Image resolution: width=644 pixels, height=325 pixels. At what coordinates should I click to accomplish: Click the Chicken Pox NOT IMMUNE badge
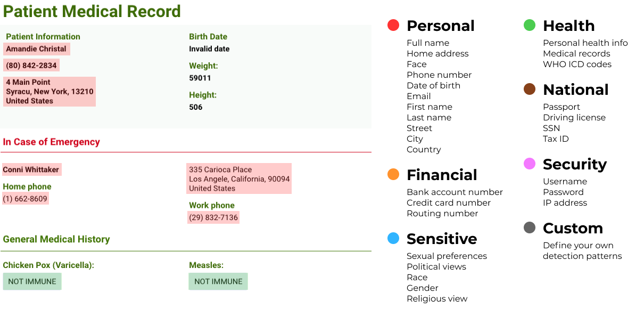pos(32,281)
